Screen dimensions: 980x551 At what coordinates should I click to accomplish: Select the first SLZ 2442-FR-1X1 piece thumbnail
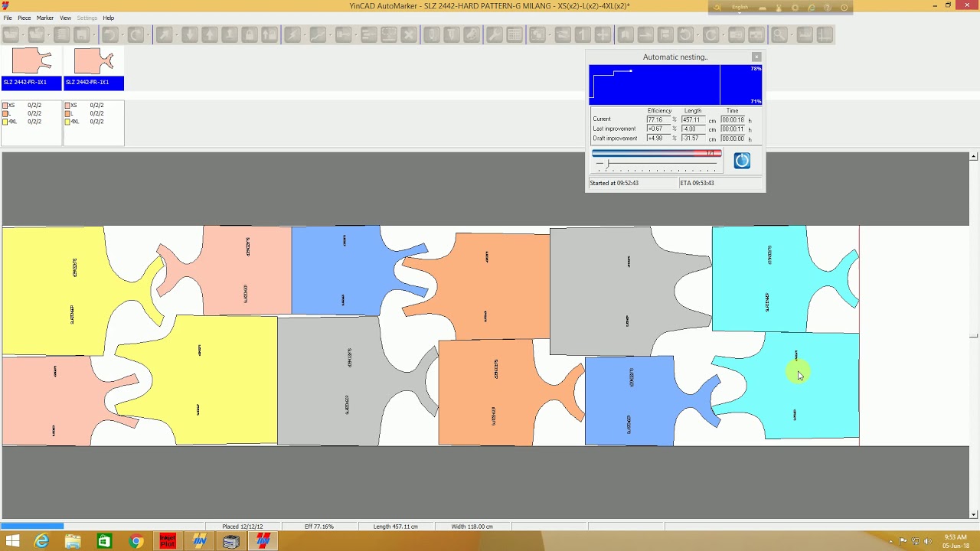(31, 68)
